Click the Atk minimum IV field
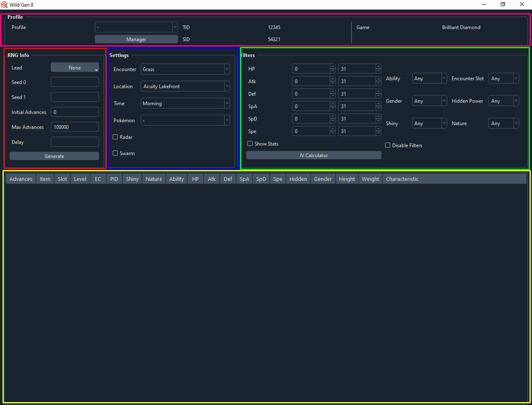The width and height of the screenshot is (532, 405). (x=314, y=81)
